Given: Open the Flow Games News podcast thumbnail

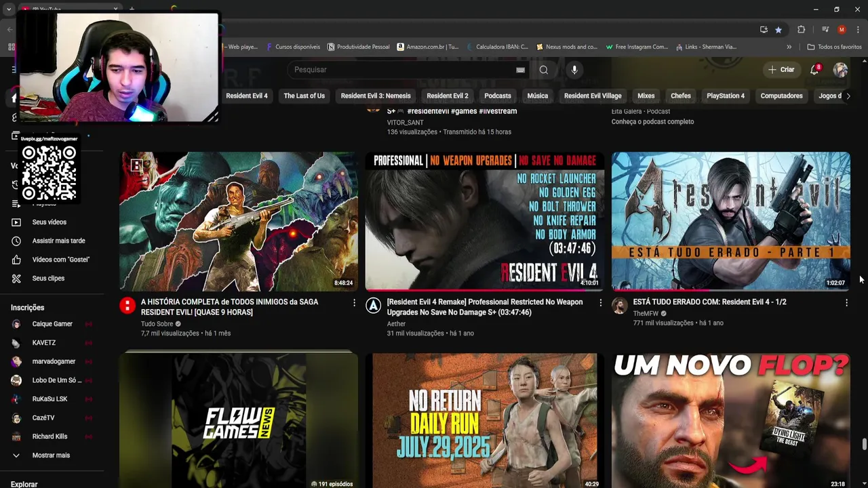Looking at the screenshot, I should coord(239,420).
